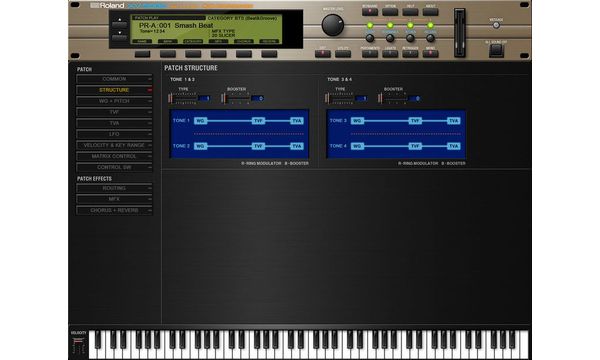Open Velocity & Key Range section

tap(114, 145)
